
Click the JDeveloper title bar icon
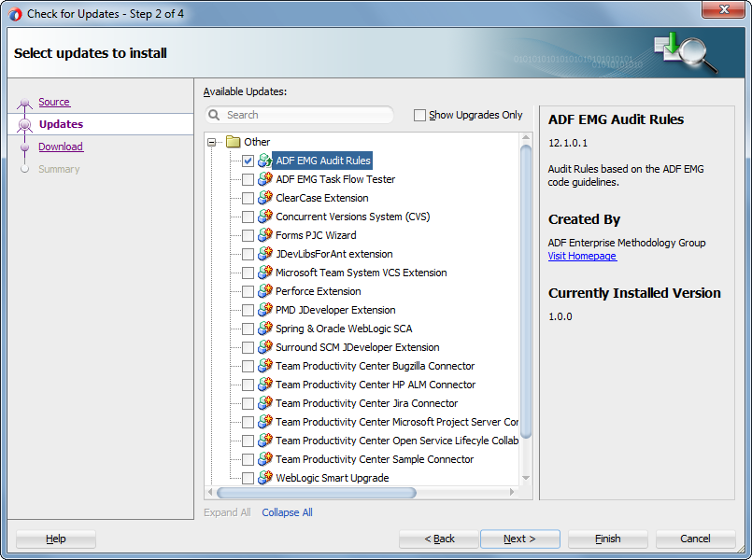[15, 14]
